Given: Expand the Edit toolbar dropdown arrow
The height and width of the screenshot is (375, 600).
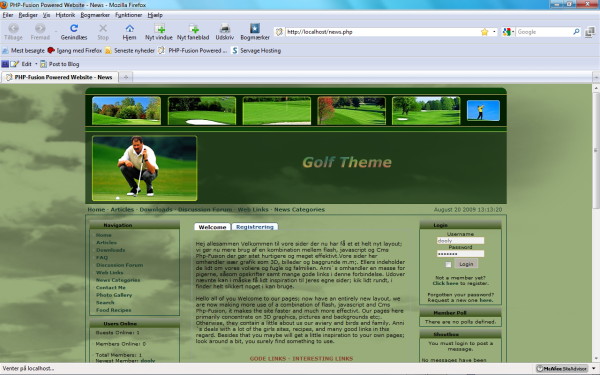Looking at the screenshot, I should pyautogui.click(x=36, y=64).
